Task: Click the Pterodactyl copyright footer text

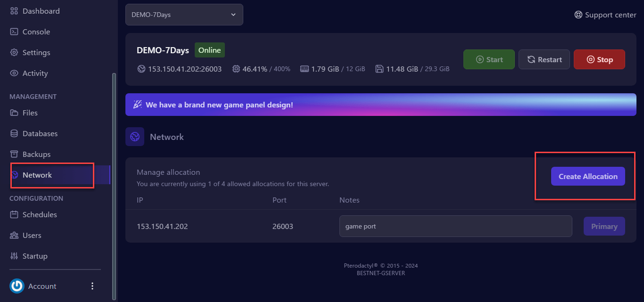Action: [x=381, y=266]
